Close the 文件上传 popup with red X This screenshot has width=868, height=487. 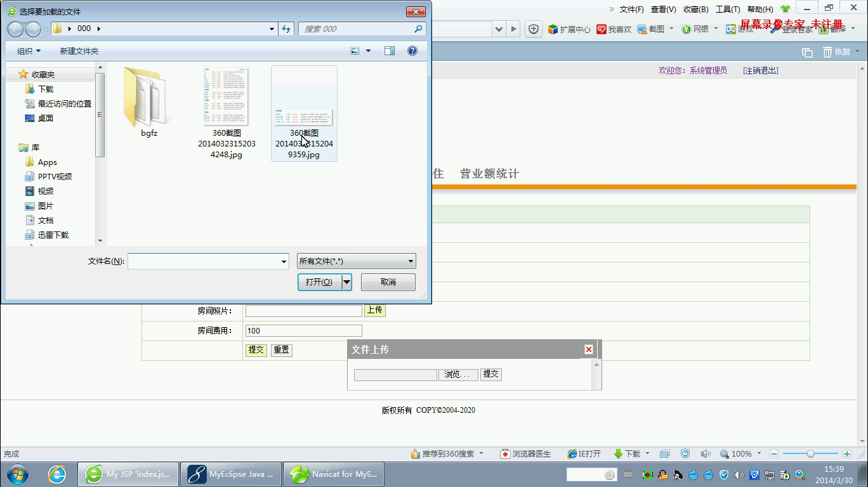(588, 349)
